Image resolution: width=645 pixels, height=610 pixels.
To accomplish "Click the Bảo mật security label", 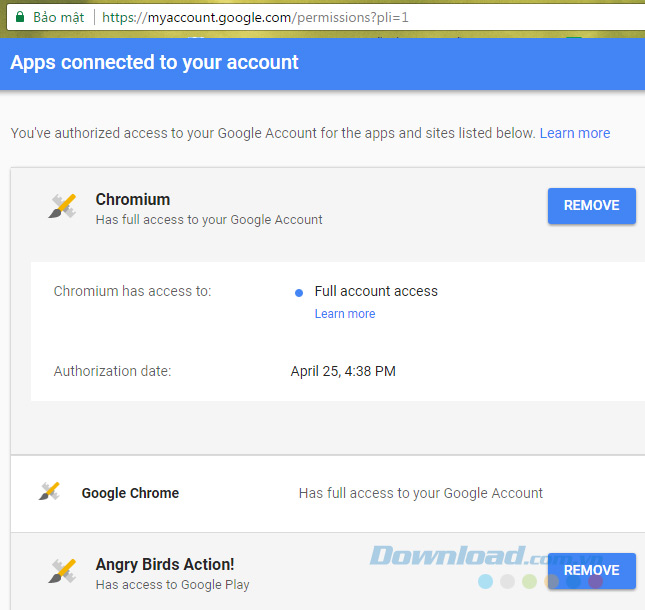I will click(x=58, y=18).
